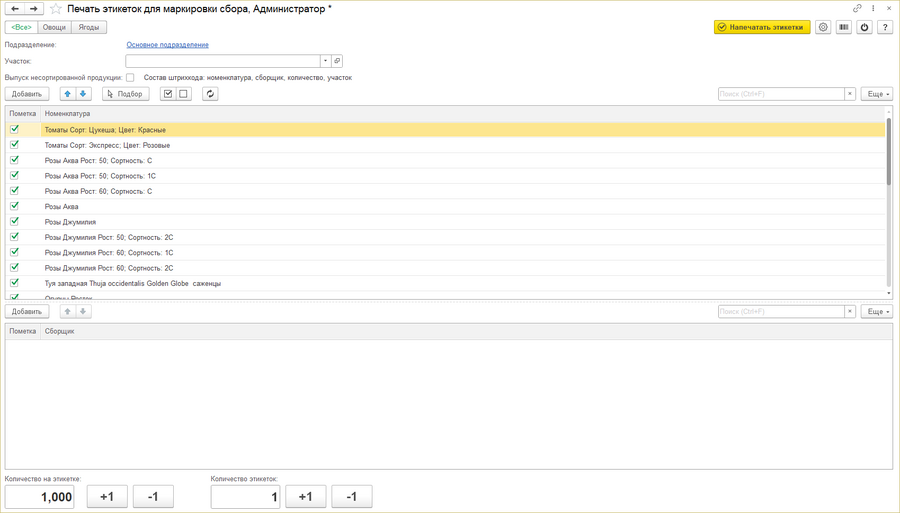This screenshot has height=513, width=900.
Task: Increase Количество на этикетке with +1
Action: tap(107, 496)
